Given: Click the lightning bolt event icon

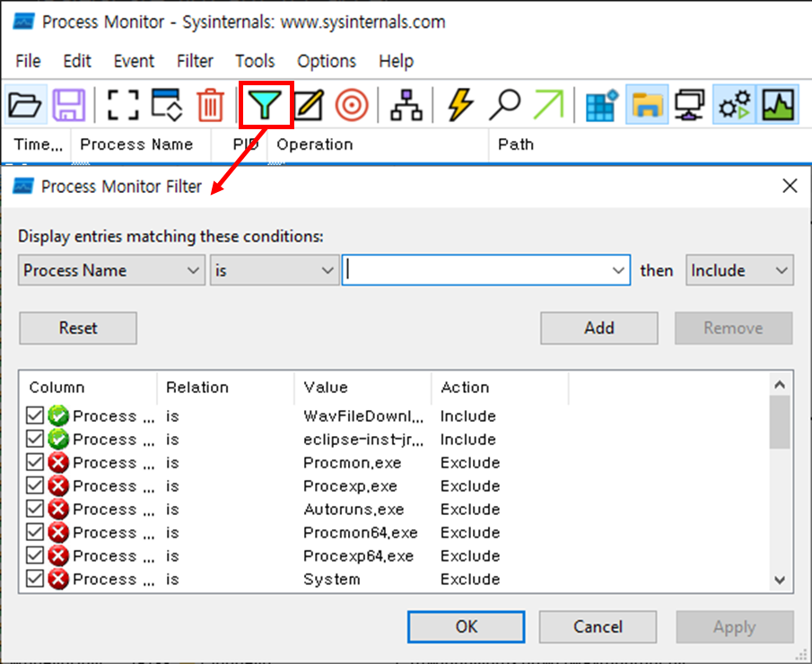Looking at the screenshot, I should [460, 105].
